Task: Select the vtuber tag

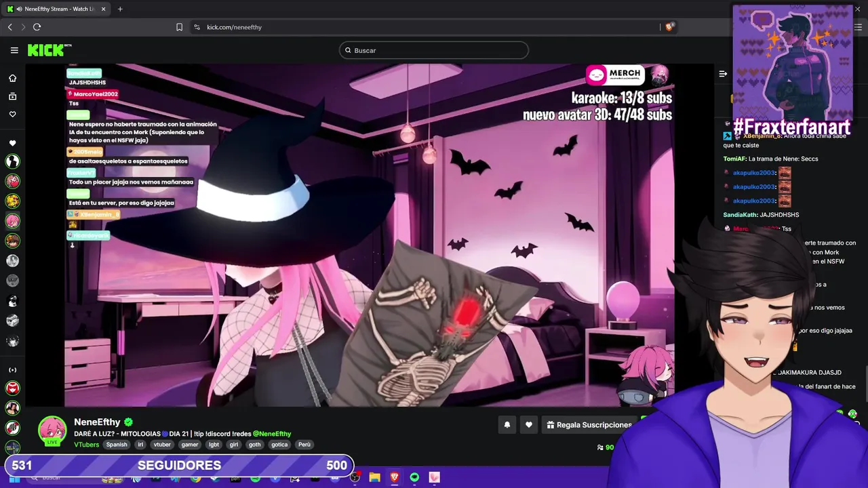Action: point(162,445)
